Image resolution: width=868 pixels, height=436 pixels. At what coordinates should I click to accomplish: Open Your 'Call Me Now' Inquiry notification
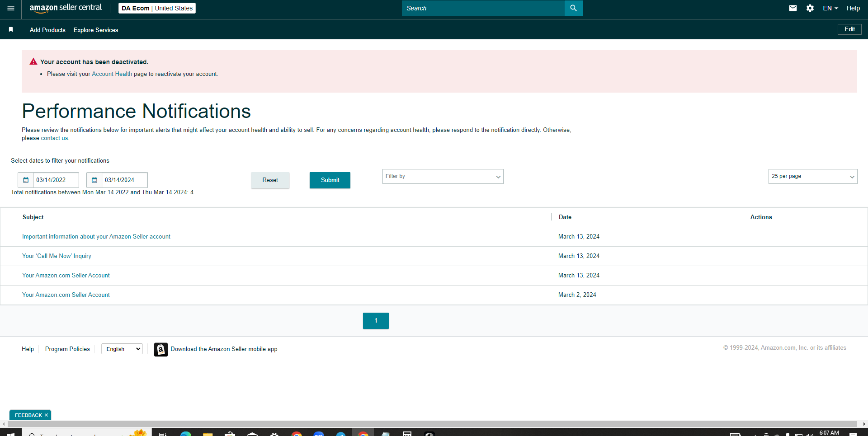(57, 256)
